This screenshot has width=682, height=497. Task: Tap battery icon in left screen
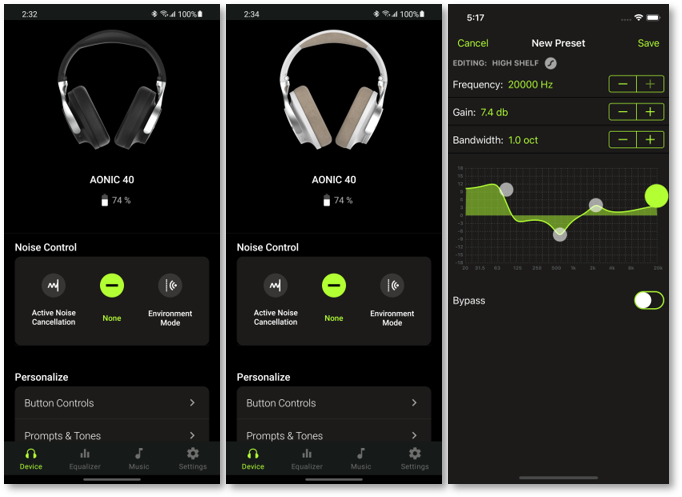click(x=104, y=200)
